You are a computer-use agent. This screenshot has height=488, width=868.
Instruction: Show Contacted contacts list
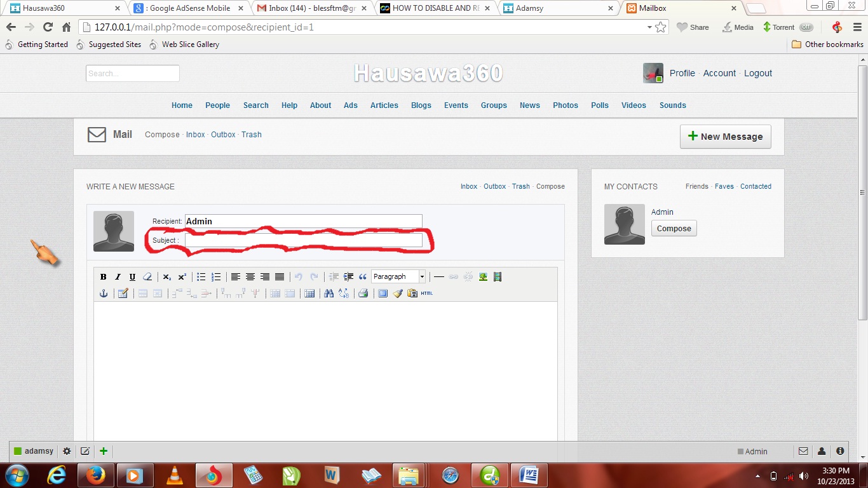[x=756, y=187]
